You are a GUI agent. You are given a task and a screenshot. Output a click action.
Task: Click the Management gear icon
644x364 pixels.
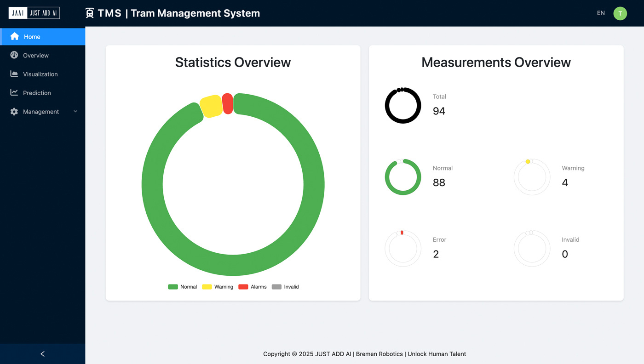[14, 112]
